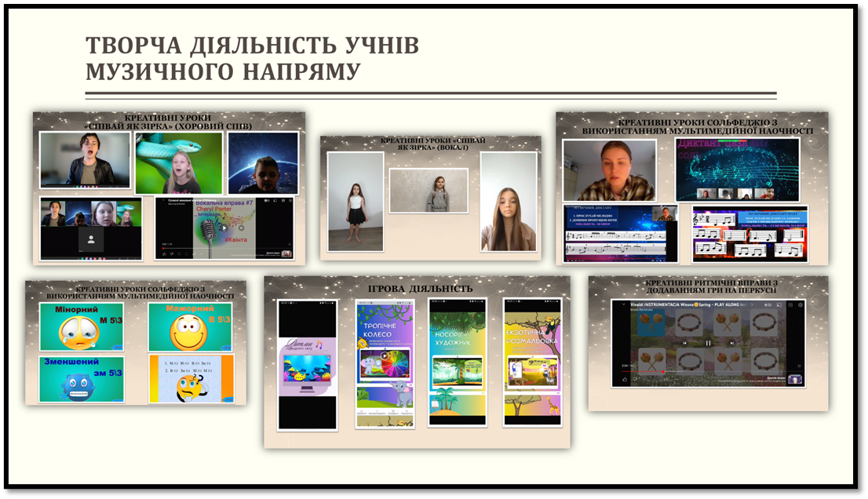Open the thinking emoji quiz card
This screenshot has height=499, width=868.
pos(189,379)
